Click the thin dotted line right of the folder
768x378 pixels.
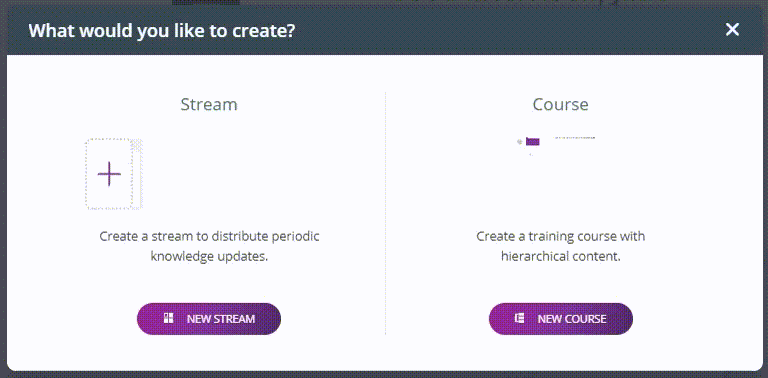[575, 138]
